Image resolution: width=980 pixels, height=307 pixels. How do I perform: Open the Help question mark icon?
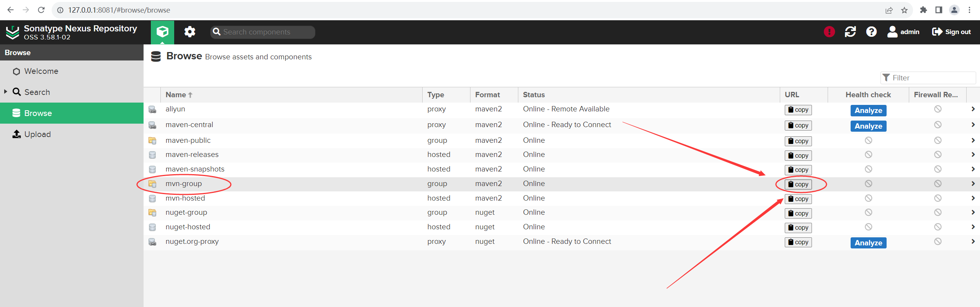871,32
